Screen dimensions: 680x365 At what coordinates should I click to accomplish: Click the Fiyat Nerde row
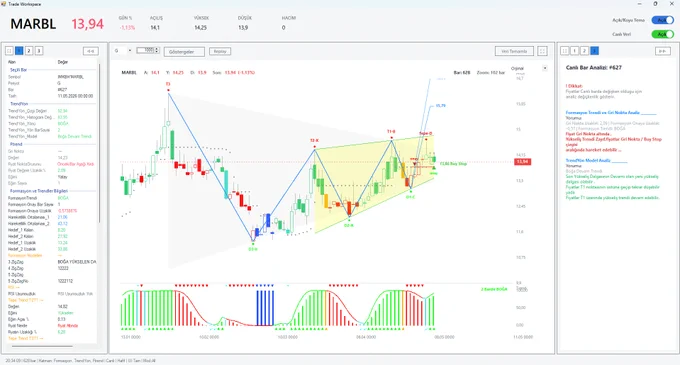click(x=52, y=326)
